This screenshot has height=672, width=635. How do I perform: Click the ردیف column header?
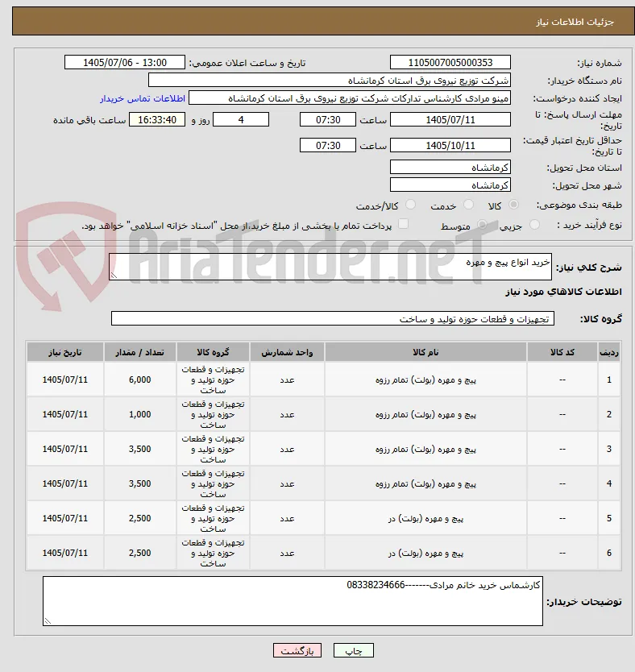click(x=609, y=352)
